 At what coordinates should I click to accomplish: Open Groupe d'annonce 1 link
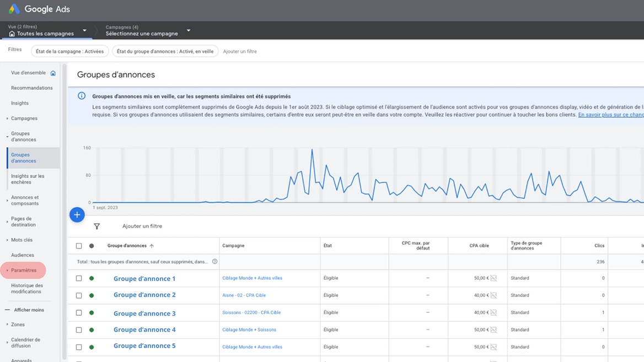144,278
